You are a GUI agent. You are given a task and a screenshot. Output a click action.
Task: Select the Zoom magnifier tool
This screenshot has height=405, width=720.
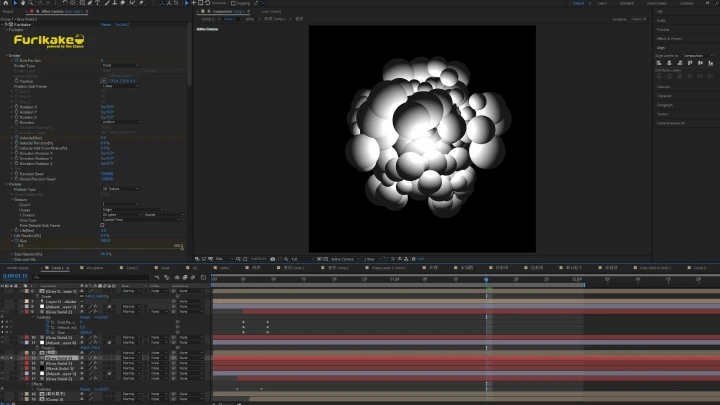[x=30, y=3]
